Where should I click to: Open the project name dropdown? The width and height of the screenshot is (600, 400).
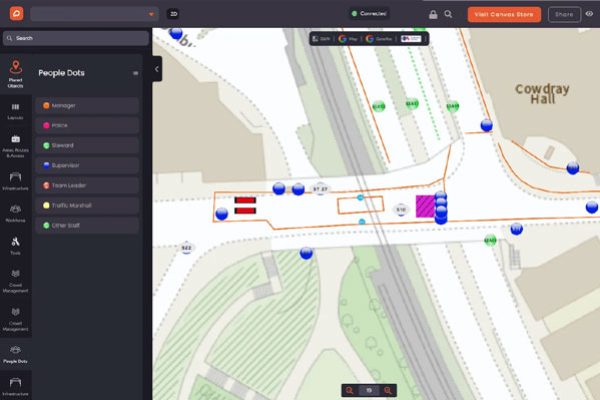pyautogui.click(x=95, y=14)
